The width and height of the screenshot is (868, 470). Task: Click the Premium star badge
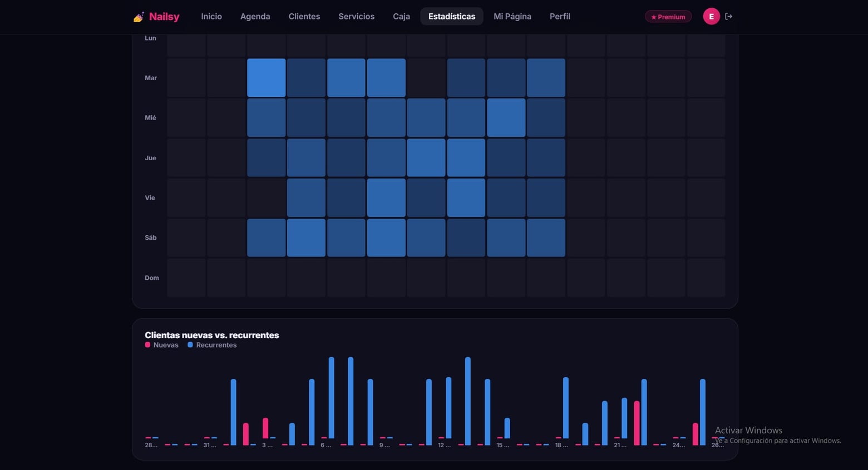pos(668,17)
